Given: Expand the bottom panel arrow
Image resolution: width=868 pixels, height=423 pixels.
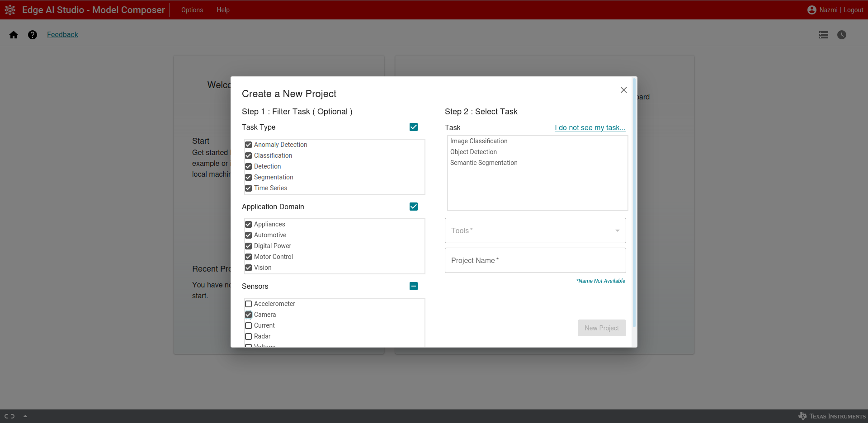Looking at the screenshot, I should pyautogui.click(x=25, y=416).
